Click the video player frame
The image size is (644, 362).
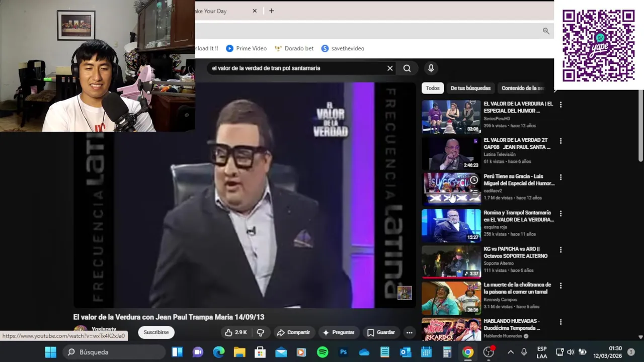click(x=245, y=195)
